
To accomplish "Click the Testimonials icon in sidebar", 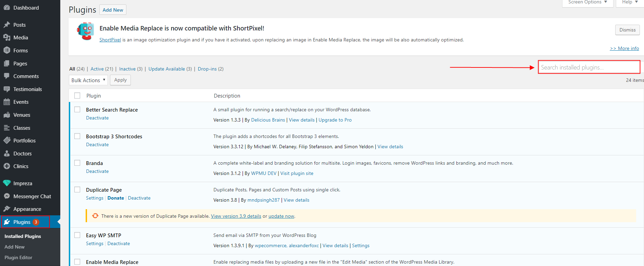I will pos(7,89).
